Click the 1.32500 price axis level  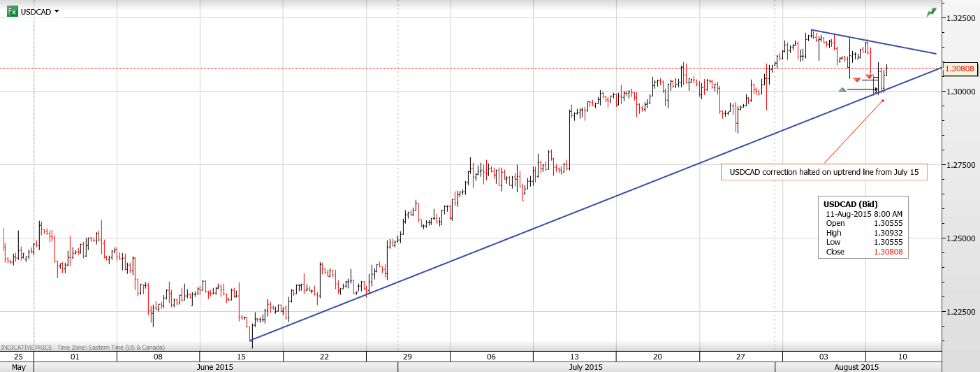(x=961, y=17)
